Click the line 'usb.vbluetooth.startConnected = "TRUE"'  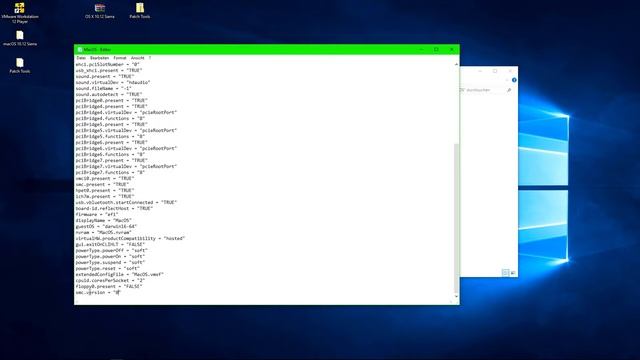tap(127, 202)
